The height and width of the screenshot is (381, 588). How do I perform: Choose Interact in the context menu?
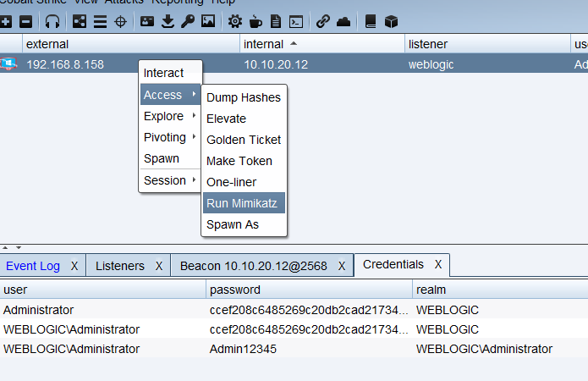pos(163,73)
